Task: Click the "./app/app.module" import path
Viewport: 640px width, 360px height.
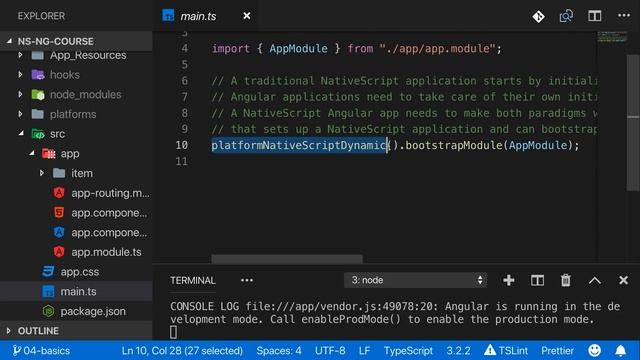Action: (x=437, y=49)
